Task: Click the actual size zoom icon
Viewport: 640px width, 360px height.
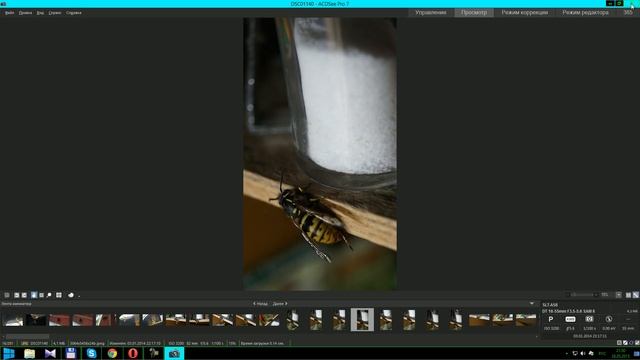Action: pos(635,295)
